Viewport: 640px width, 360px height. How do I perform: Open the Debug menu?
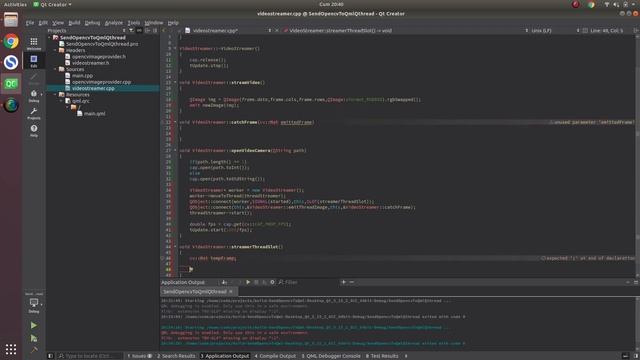[x=92, y=23]
